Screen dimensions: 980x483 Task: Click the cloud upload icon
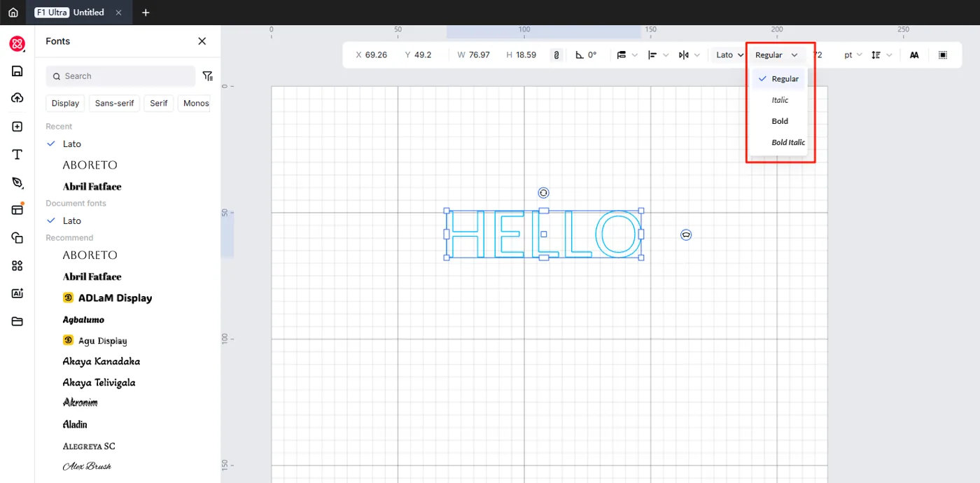click(x=17, y=98)
